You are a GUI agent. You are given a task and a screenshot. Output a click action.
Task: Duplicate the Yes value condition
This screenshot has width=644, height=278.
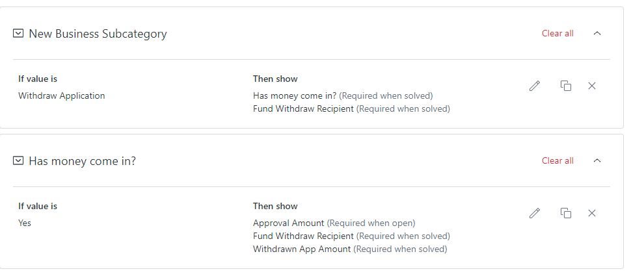[565, 213]
